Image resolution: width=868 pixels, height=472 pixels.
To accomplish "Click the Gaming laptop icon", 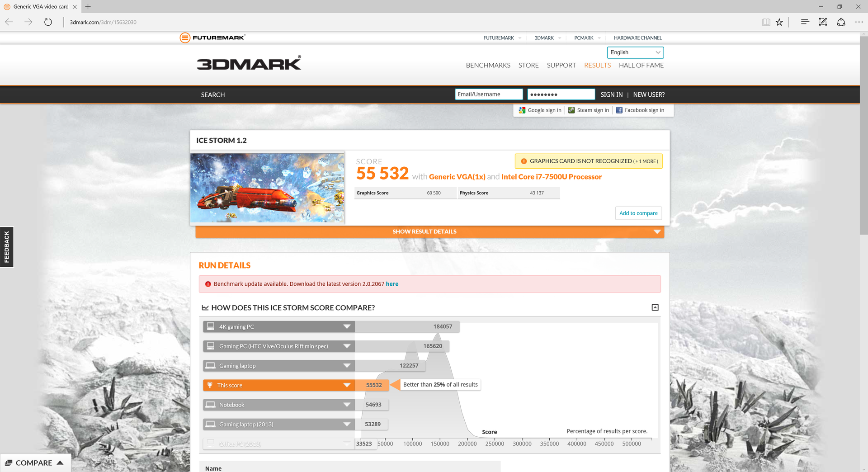I will click(x=211, y=365).
